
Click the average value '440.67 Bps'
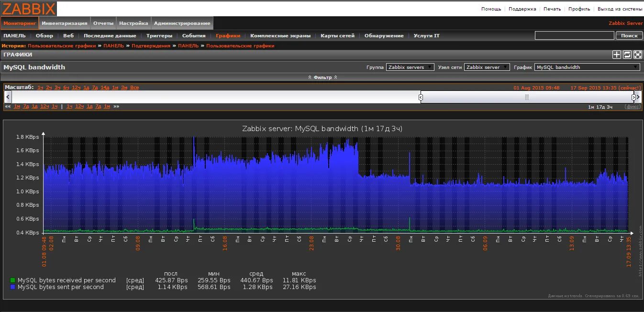(x=256, y=280)
